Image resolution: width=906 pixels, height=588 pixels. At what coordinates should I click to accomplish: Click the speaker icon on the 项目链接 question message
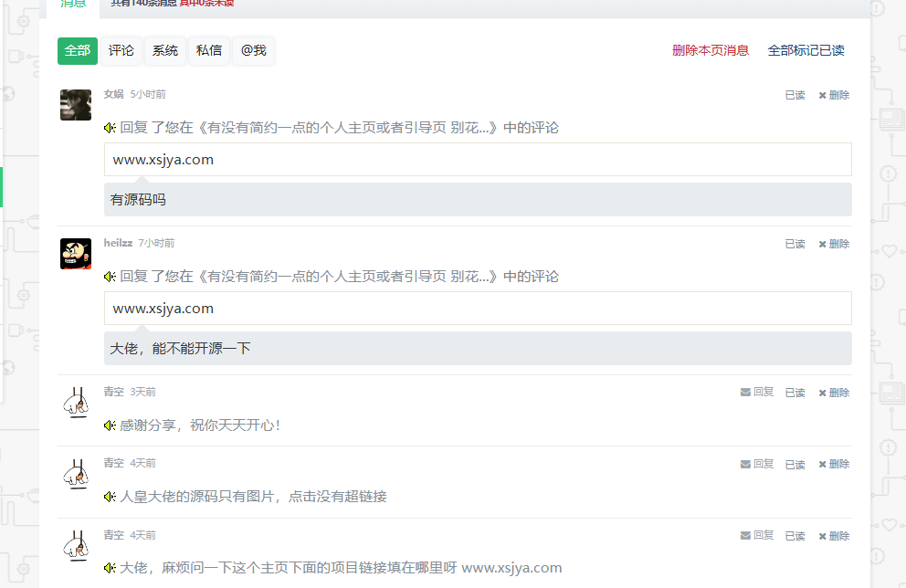point(111,568)
